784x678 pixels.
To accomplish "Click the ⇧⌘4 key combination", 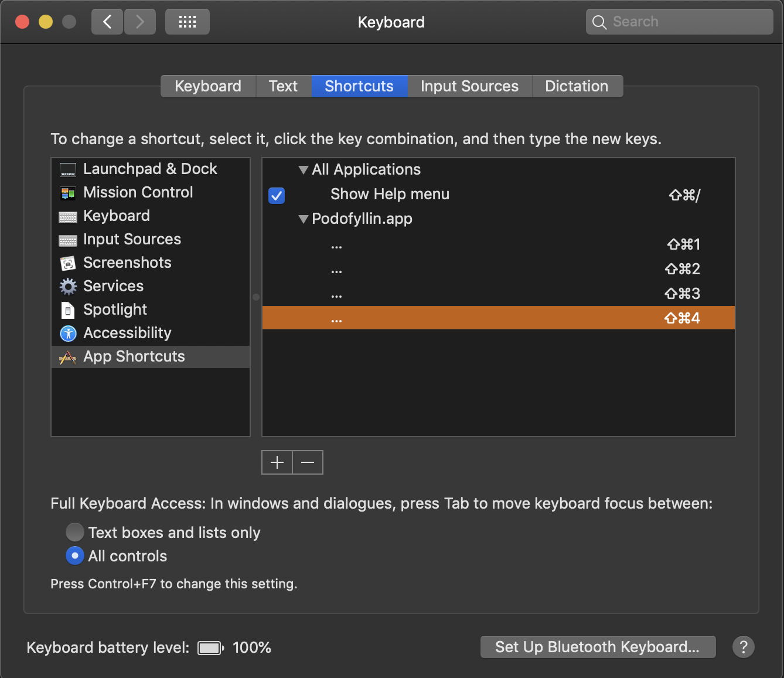I will coord(682,318).
